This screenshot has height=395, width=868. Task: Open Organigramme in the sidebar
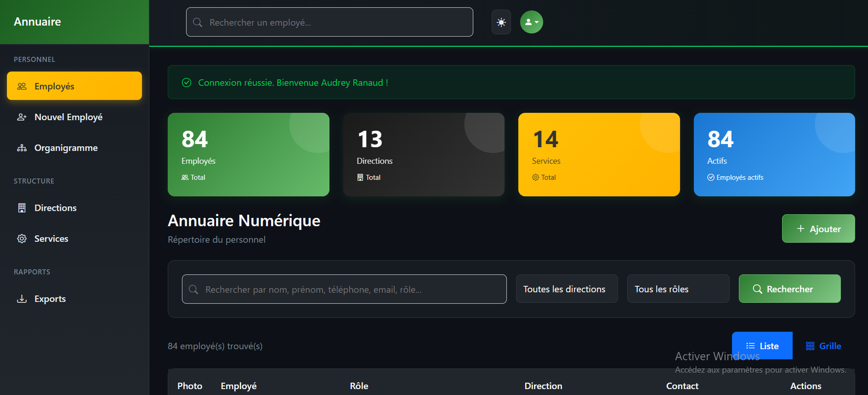click(74, 148)
